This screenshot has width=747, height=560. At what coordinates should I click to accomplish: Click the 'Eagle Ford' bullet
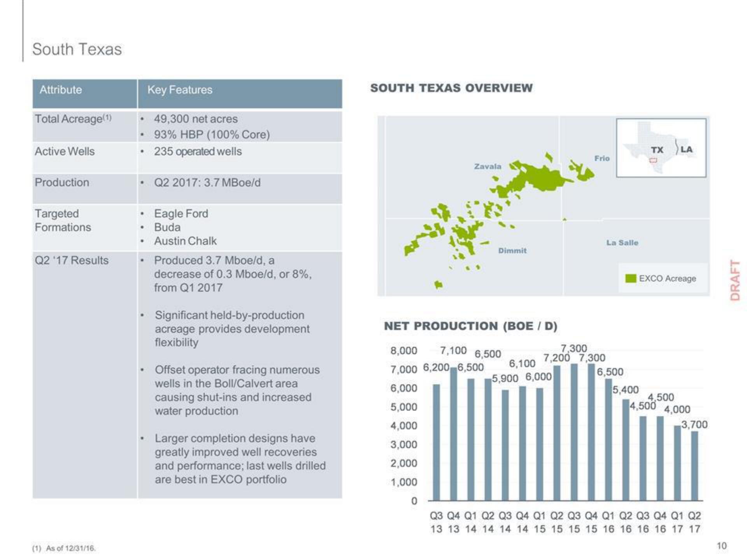point(181,214)
